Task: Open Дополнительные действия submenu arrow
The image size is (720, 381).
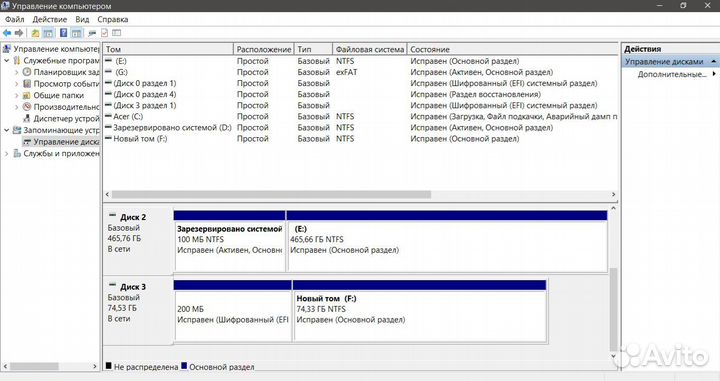Action: [x=714, y=73]
